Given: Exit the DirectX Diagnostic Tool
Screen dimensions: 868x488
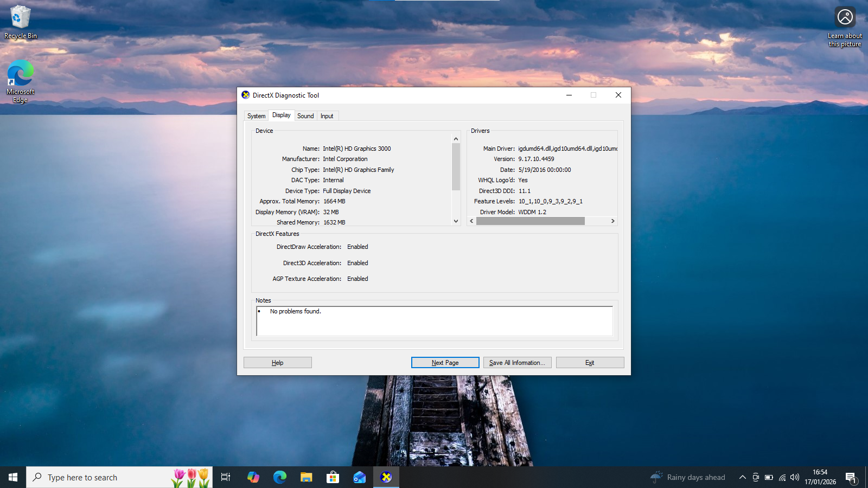Looking at the screenshot, I should [x=590, y=362].
